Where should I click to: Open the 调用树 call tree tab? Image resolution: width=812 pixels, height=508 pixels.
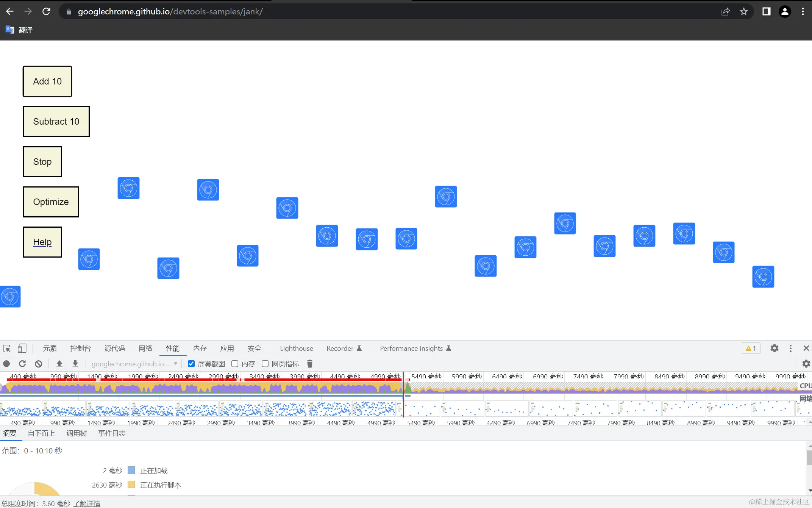point(77,433)
